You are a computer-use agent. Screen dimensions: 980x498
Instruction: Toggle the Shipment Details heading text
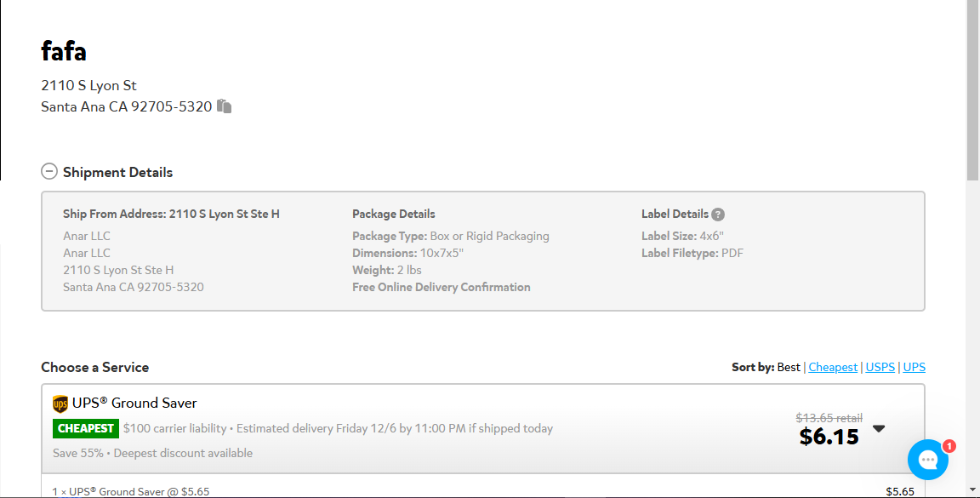coord(117,172)
